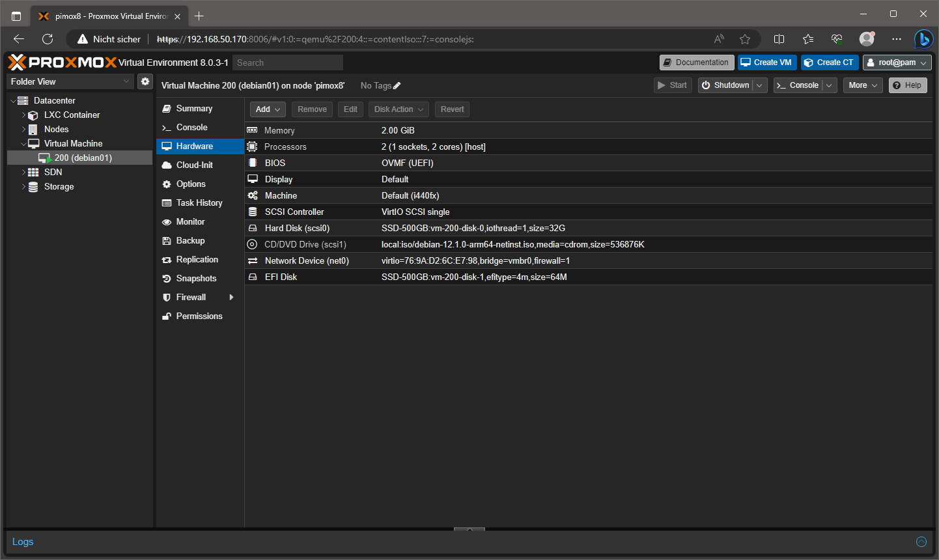This screenshot has width=939, height=560.
Task: Expand the Logs panel circle arrow
Action: coord(921,542)
